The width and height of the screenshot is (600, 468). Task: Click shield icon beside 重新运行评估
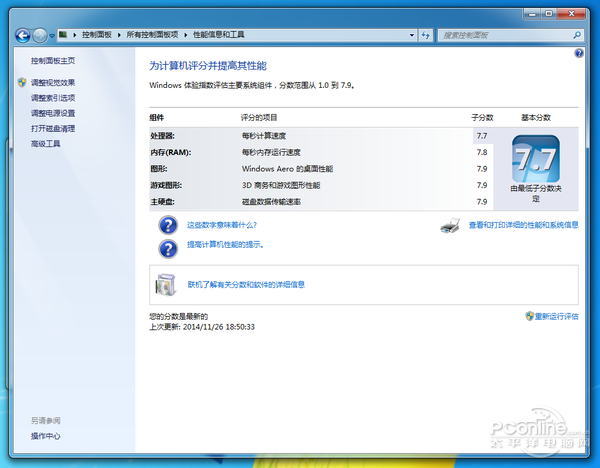point(530,316)
